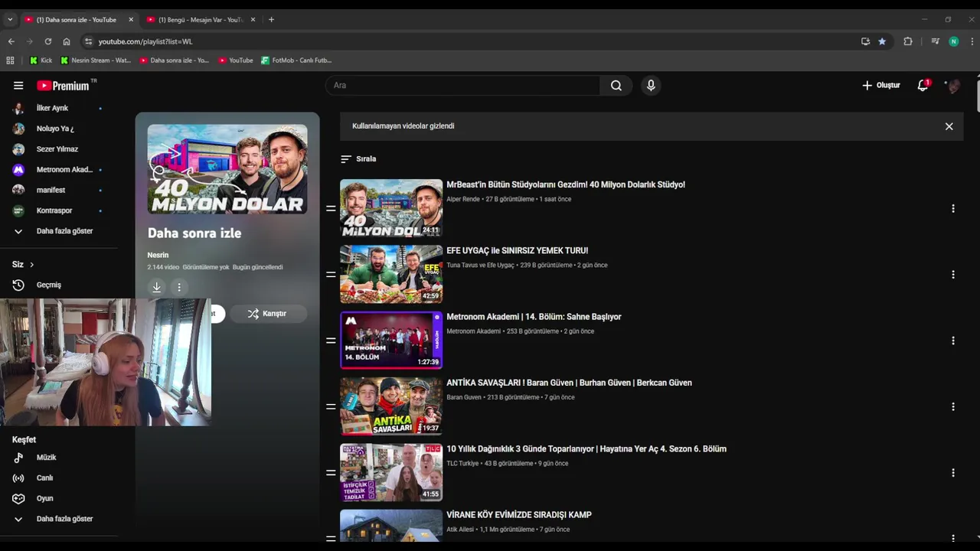Toggle the bookmark star for this page
The width and height of the screenshot is (980, 551).
pos(882,41)
